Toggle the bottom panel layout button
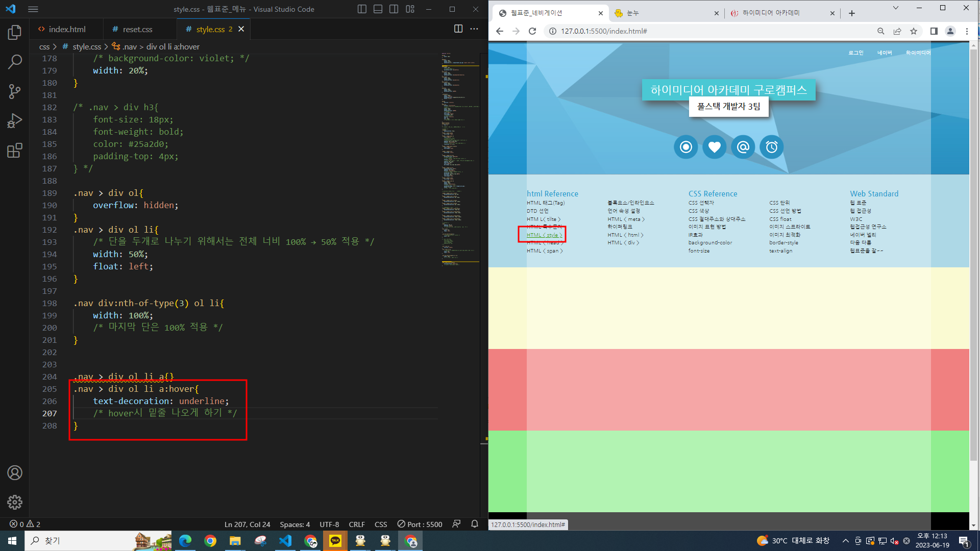 pos(378,9)
